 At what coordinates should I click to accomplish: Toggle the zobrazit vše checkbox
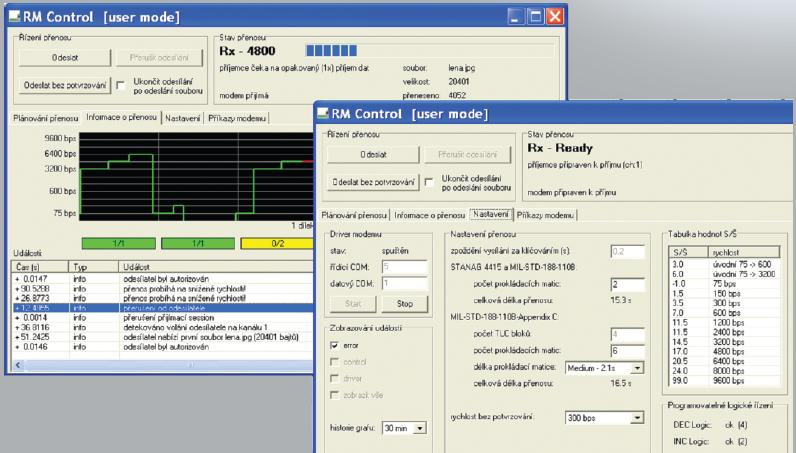coord(334,395)
